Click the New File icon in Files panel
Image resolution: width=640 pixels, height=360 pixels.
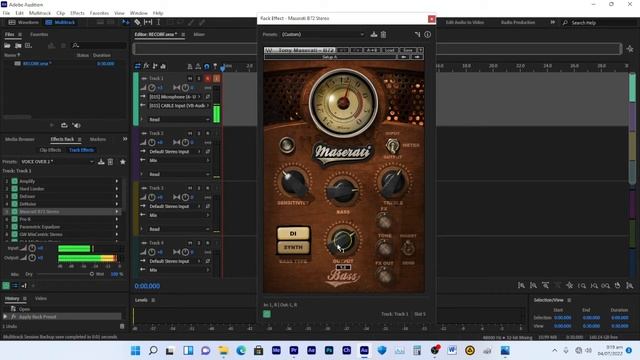pos(28,45)
